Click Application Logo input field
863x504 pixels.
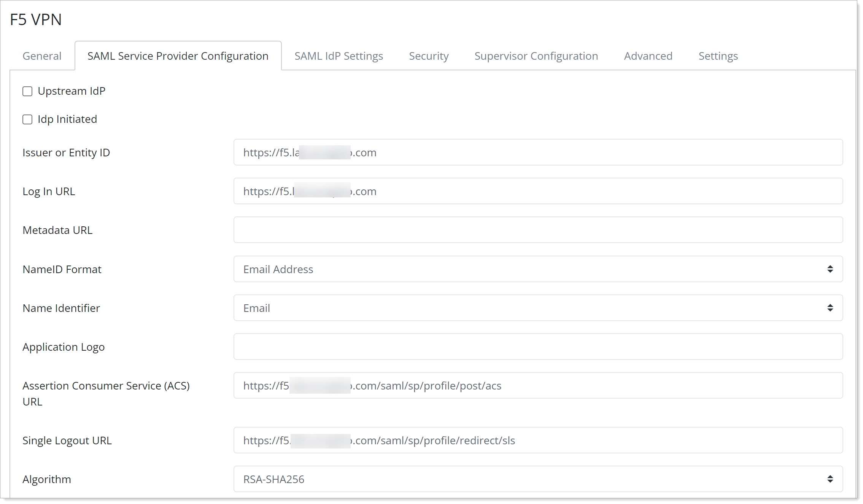pos(537,347)
